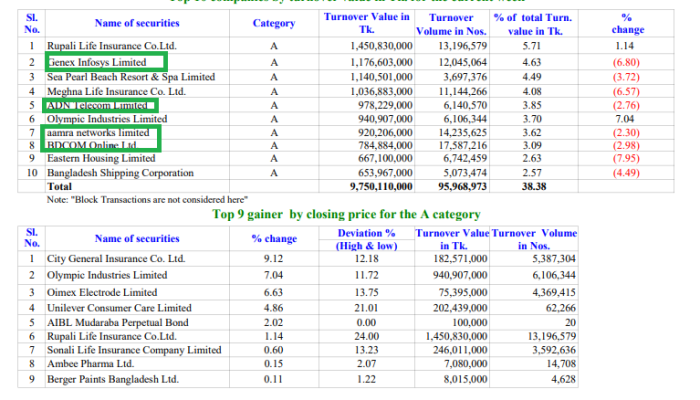Select the BDCOM Online Ltd cell
This screenshot has width=700, height=400.
(x=92, y=146)
